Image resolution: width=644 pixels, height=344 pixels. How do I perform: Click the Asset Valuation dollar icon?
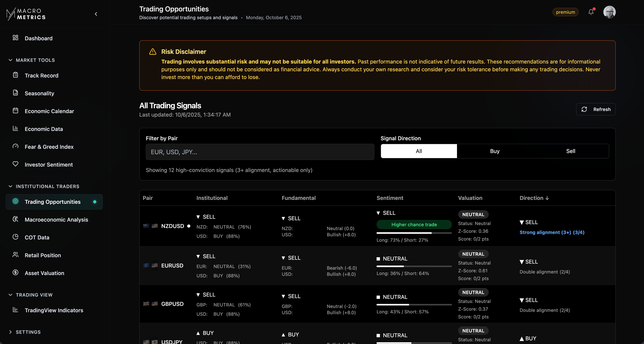click(x=15, y=273)
